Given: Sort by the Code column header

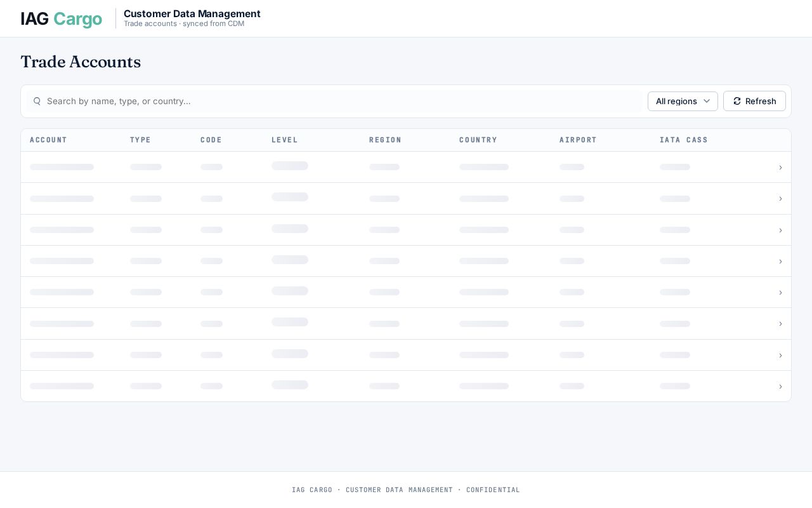Looking at the screenshot, I should pyautogui.click(x=211, y=140).
